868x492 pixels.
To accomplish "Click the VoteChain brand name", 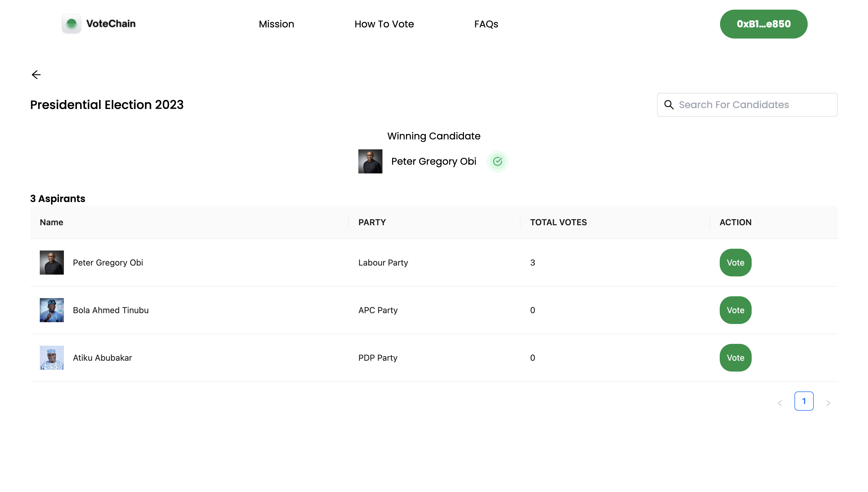I will tap(111, 24).
